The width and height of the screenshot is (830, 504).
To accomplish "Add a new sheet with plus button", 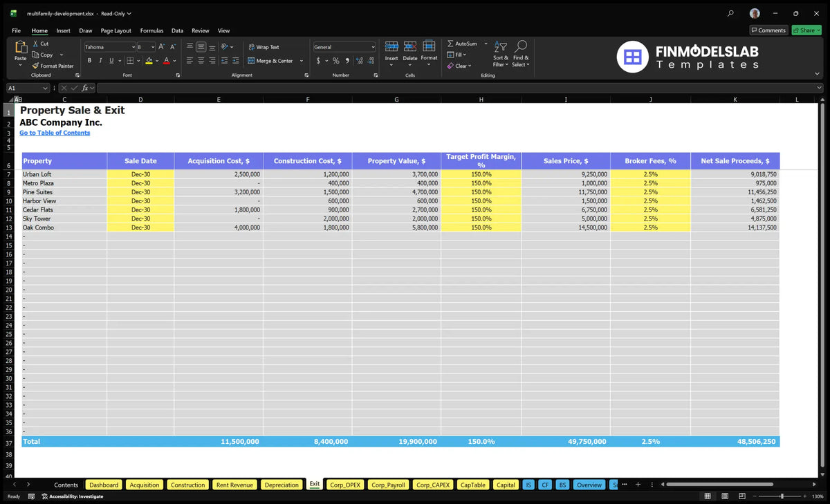I will (x=638, y=485).
